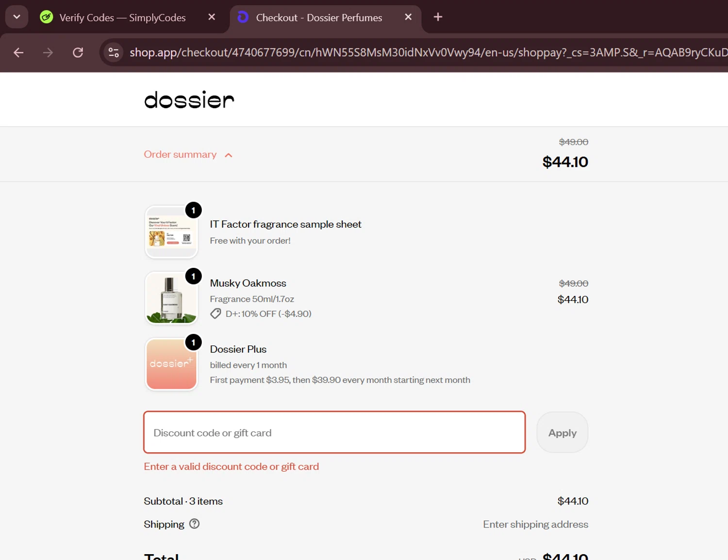Click the Musky Oakmoss product thumbnail
The height and width of the screenshot is (560, 728).
pos(171,298)
